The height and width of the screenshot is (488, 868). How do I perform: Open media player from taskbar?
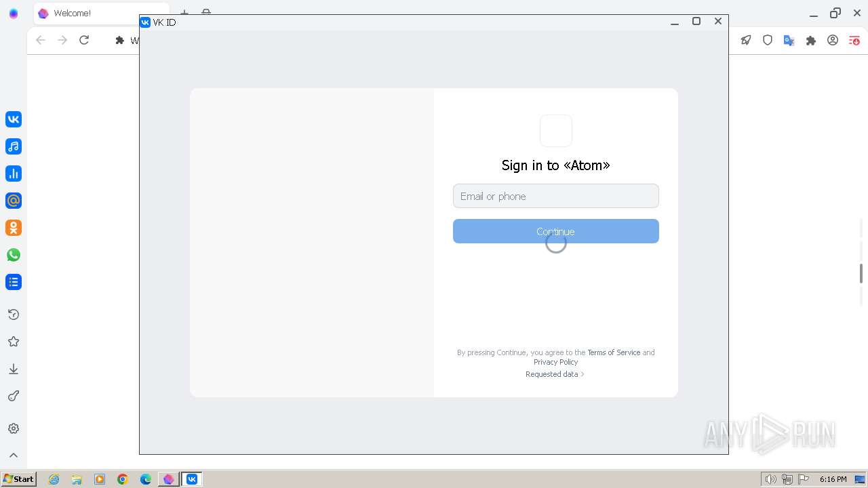100,479
